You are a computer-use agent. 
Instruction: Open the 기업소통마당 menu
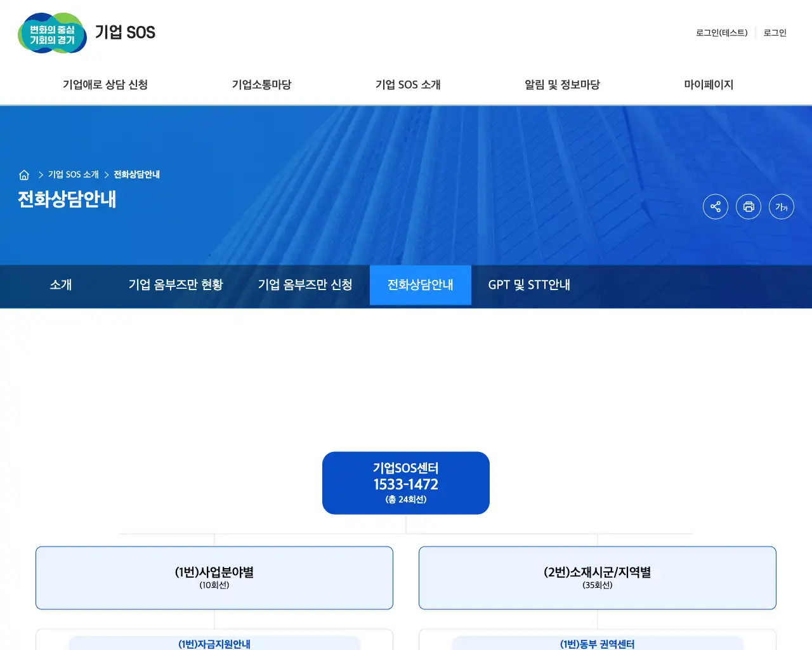pos(261,84)
